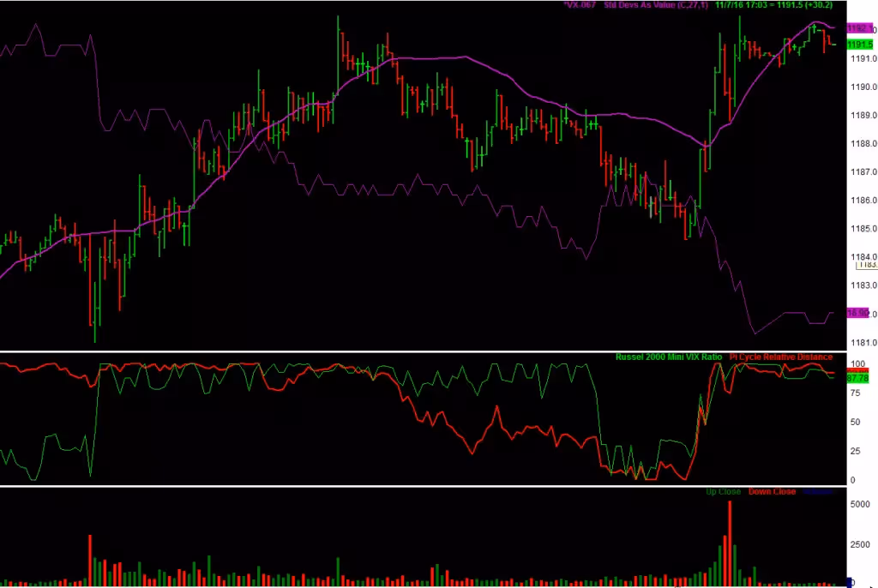Click the 25 level on indicator axis
878x588 pixels.
click(855, 452)
